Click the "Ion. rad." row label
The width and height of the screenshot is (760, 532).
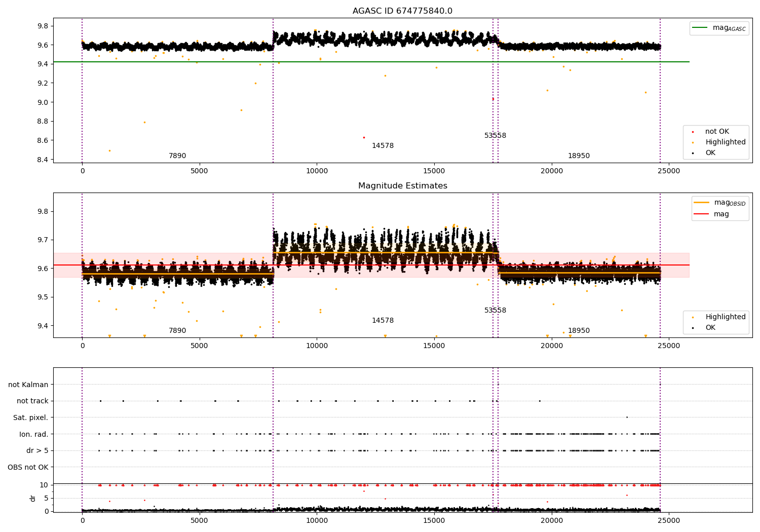34,435
